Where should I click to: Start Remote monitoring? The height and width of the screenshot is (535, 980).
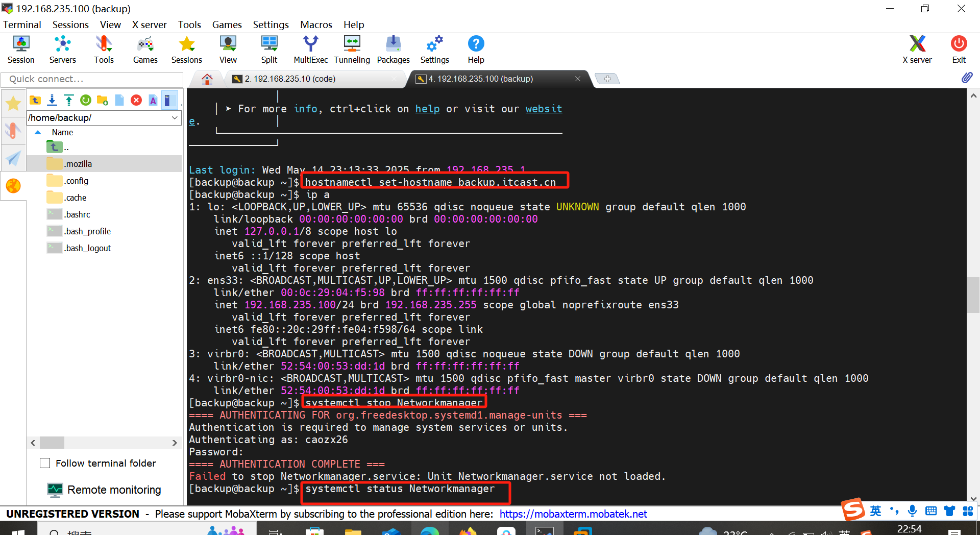104,490
